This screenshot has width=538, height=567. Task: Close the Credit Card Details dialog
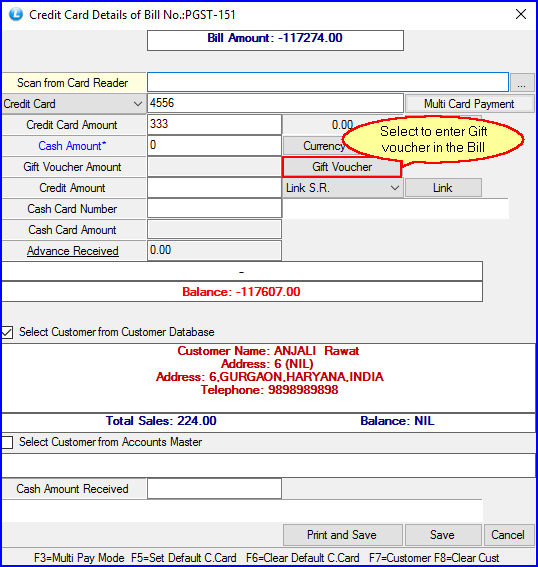click(521, 14)
